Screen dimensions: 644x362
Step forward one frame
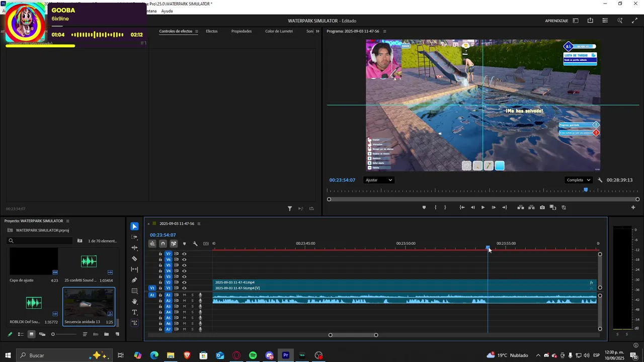point(494,207)
